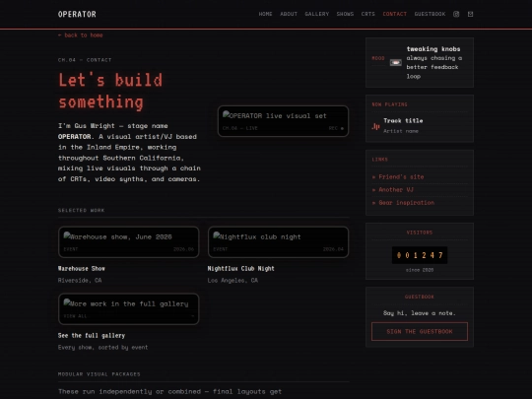Image resolution: width=532 pixels, height=399 pixels.
Task: Click the Track title text
Action: pyautogui.click(x=403, y=120)
